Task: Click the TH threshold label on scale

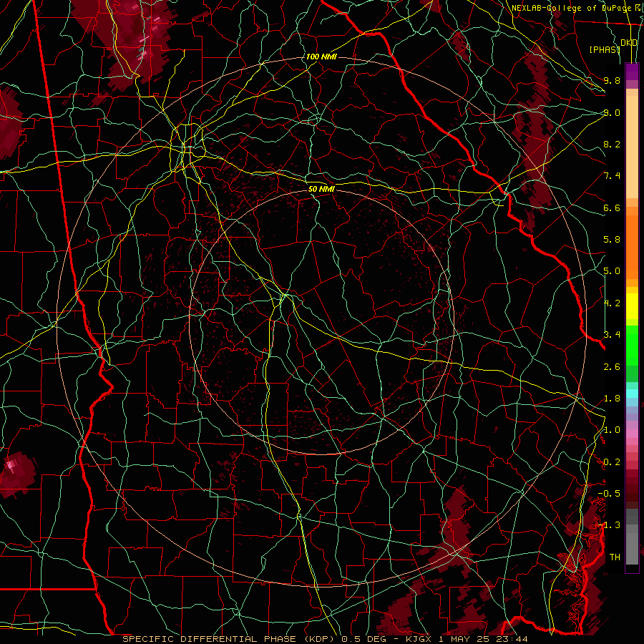Action: point(615,557)
